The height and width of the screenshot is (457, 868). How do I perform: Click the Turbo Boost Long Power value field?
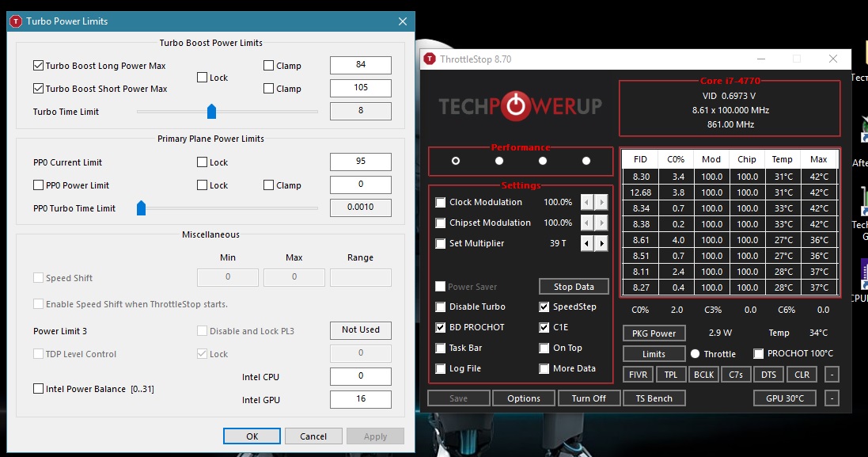360,65
